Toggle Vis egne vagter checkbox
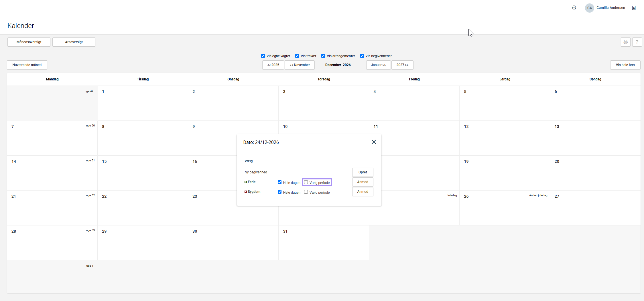The image size is (644, 301). coord(263,56)
